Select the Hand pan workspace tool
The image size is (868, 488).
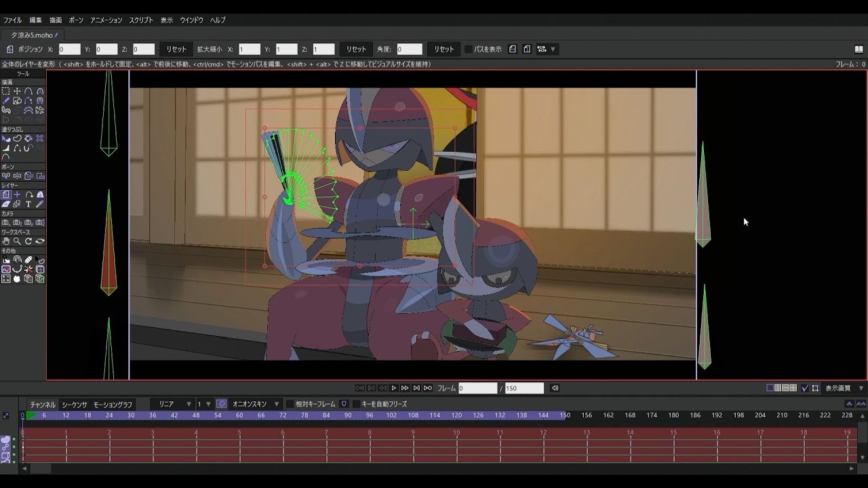point(5,241)
